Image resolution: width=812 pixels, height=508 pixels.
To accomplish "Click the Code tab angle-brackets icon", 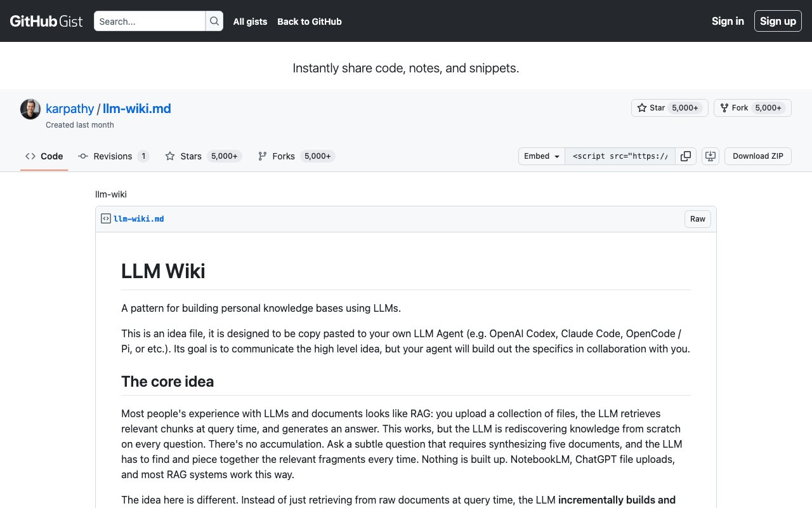I will 30,156.
